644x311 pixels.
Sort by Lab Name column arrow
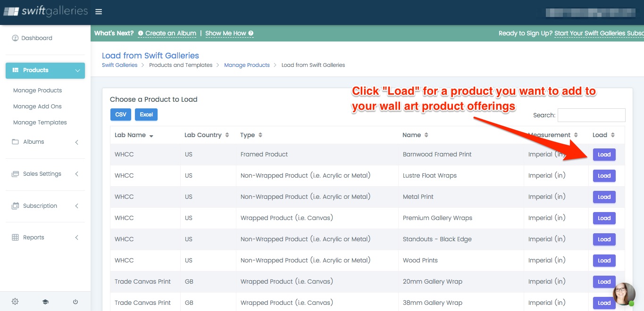[151, 136]
